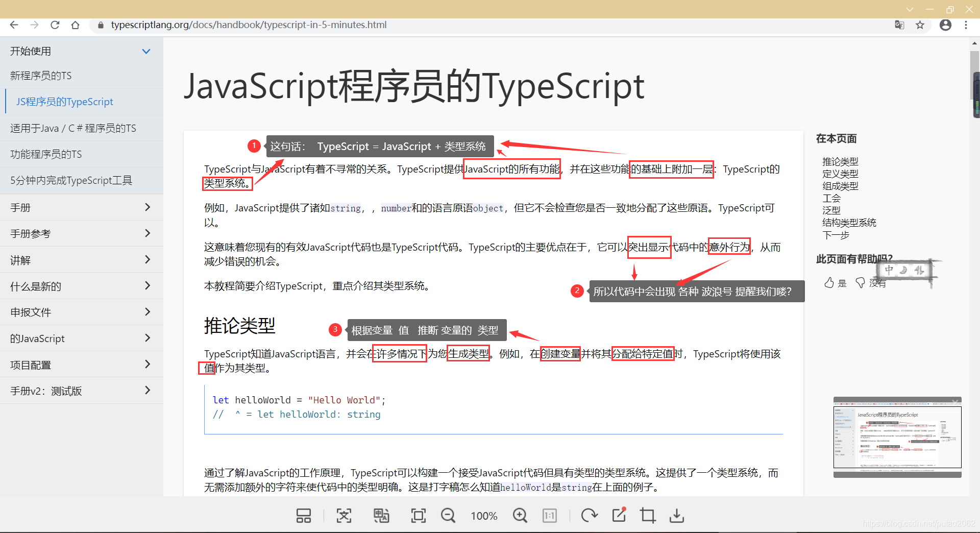Jump to 结构类型系统 in page contents
The width and height of the screenshot is (980, 533).
coord(849,223)
